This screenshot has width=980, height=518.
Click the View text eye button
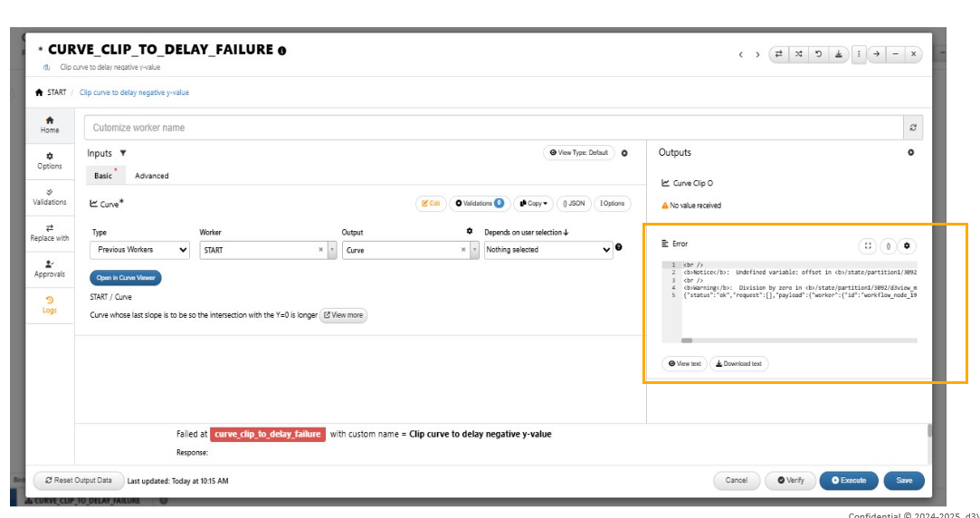(x=684, y=363)
